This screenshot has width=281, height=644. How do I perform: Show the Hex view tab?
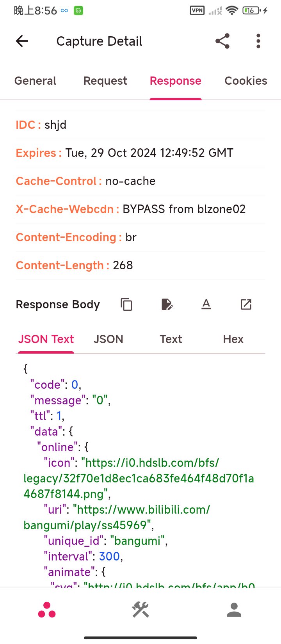[x=233, y=339]
